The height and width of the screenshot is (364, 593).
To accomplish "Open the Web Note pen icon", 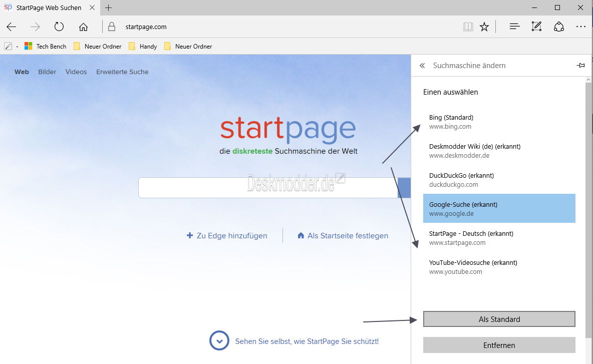I will point(536,27).
